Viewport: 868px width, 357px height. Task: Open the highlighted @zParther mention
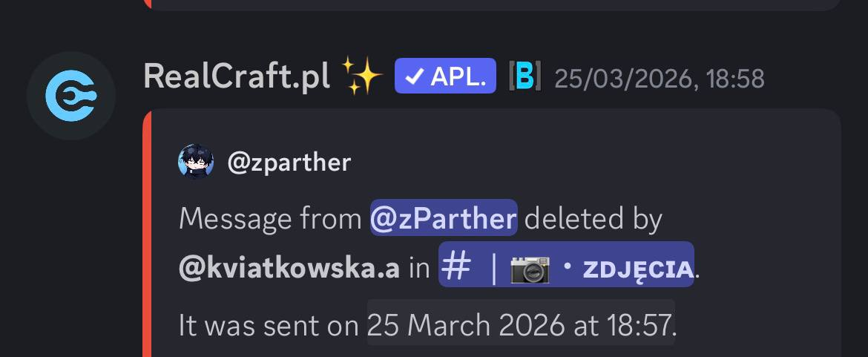pos(443,219)
